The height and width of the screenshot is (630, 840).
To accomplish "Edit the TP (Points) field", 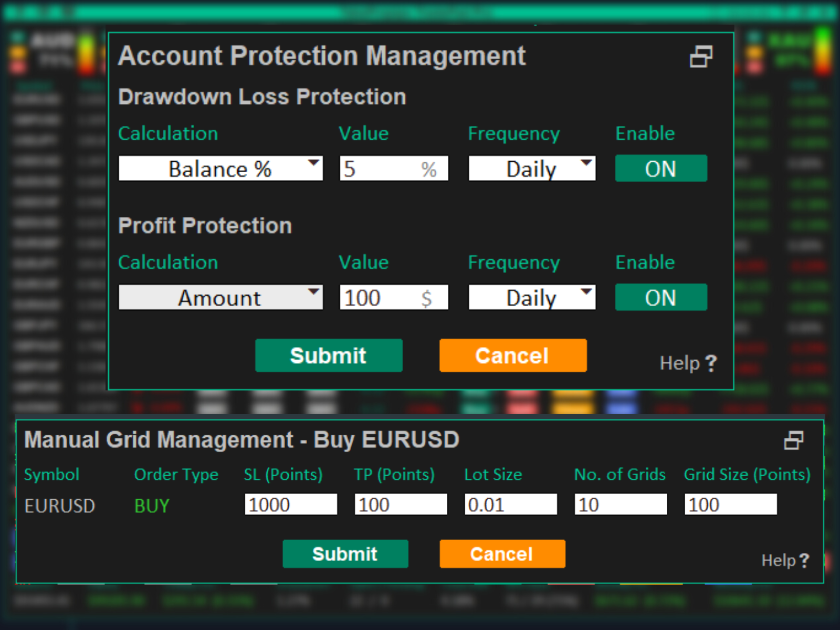I will (401, 505).
